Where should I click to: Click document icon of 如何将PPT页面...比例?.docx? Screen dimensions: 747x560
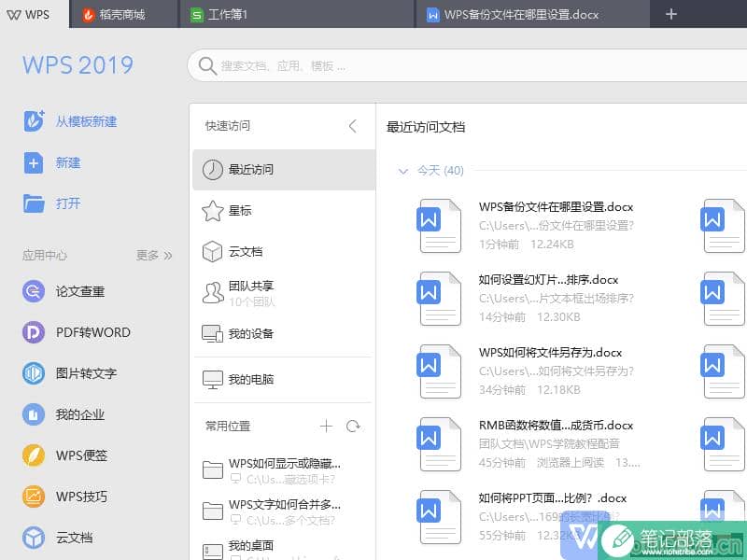[x=440, y=517]
